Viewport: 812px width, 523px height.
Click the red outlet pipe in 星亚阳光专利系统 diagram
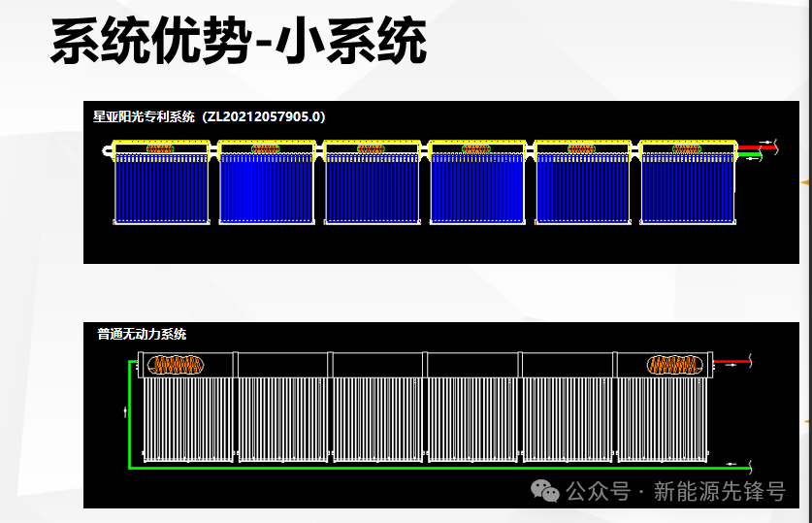tap(757, 147)
